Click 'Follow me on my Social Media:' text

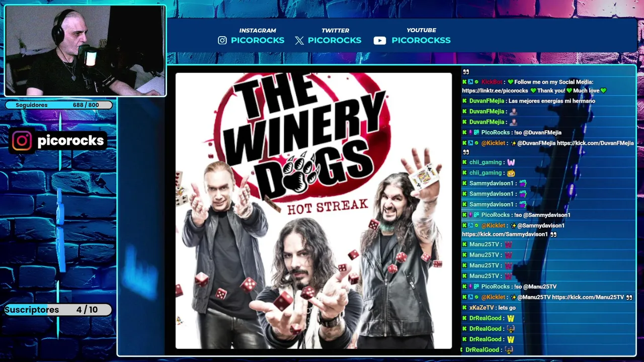point(554,82)
